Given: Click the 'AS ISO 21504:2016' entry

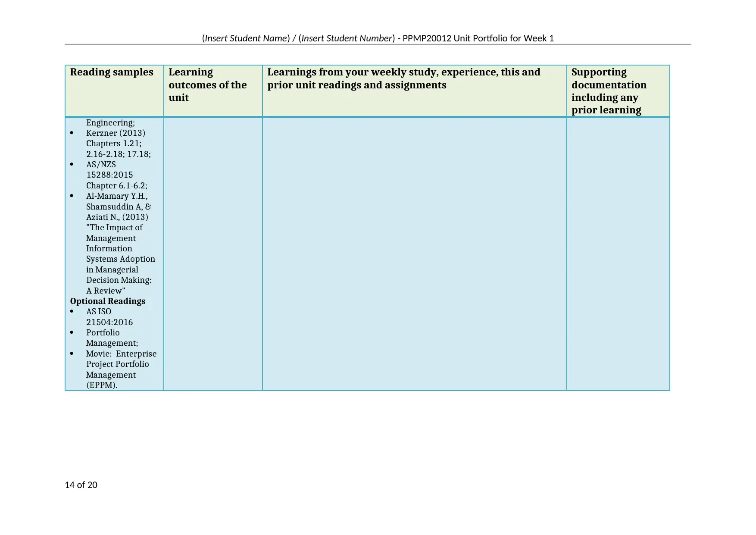Looking at the screenshot, I should [109, 317].
